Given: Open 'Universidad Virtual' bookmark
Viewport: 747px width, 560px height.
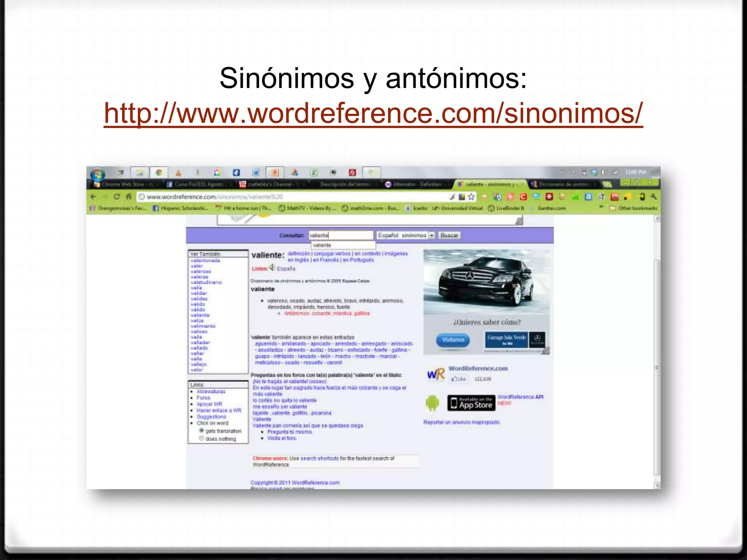Looking at the screenshot, I should pyautogui.click(x=458, y=208).
